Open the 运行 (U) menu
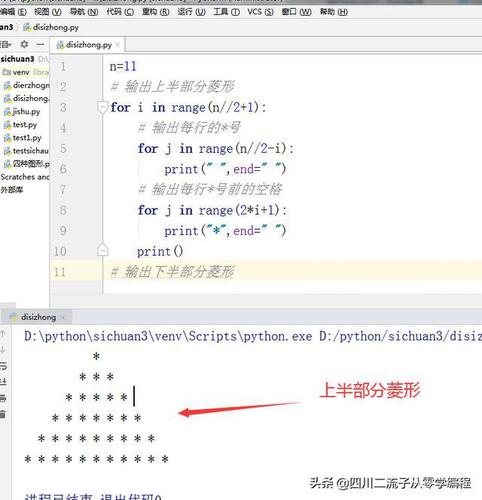482x500 pixels. (191, 12)
